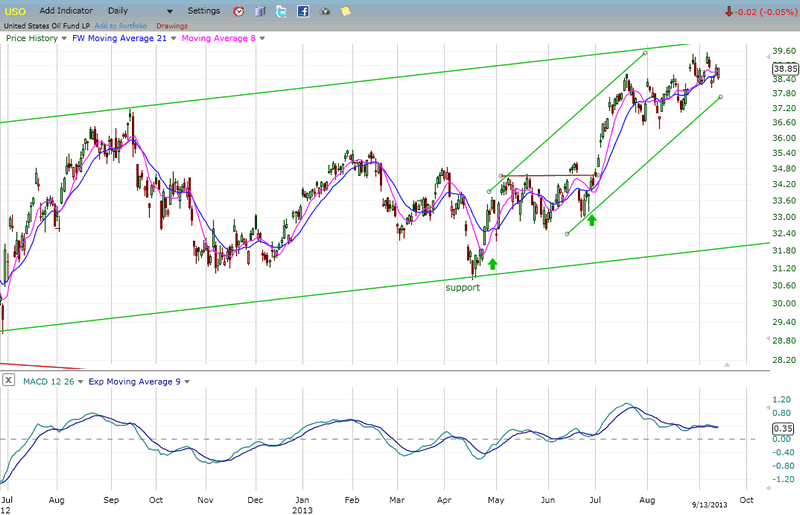
Task: Click the green up arrow below June prices
Action: click(x=591, y=218)
